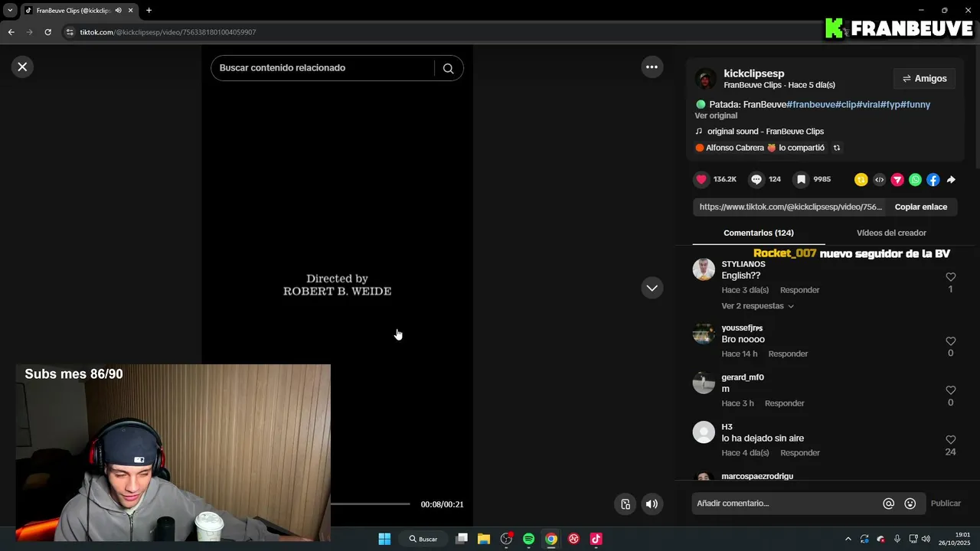
Task: Reply to the H3 comment
Action: coord(799,453)
